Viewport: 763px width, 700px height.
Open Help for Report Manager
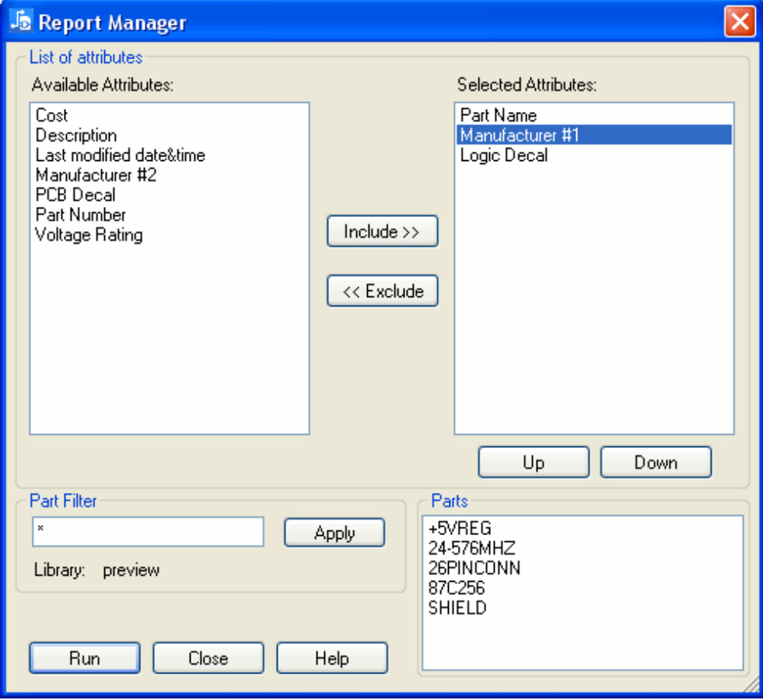(332, 658)
